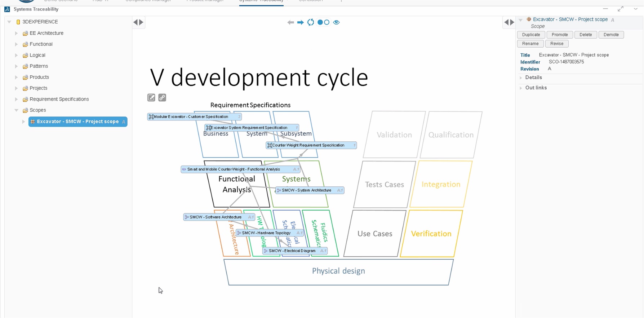Click the Functional folder icon
This screenshot has width=644, height=318.
25,44
